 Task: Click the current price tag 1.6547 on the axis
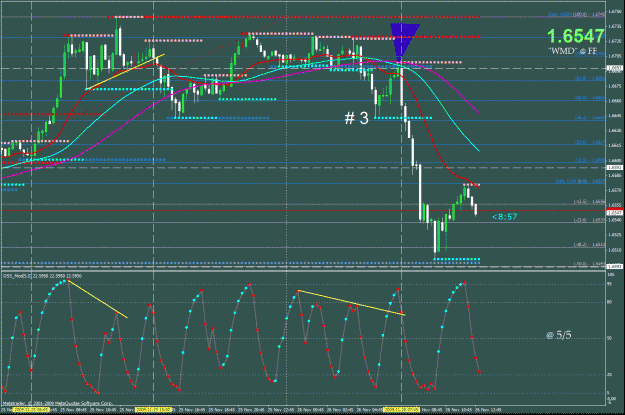tap(614, 213)
